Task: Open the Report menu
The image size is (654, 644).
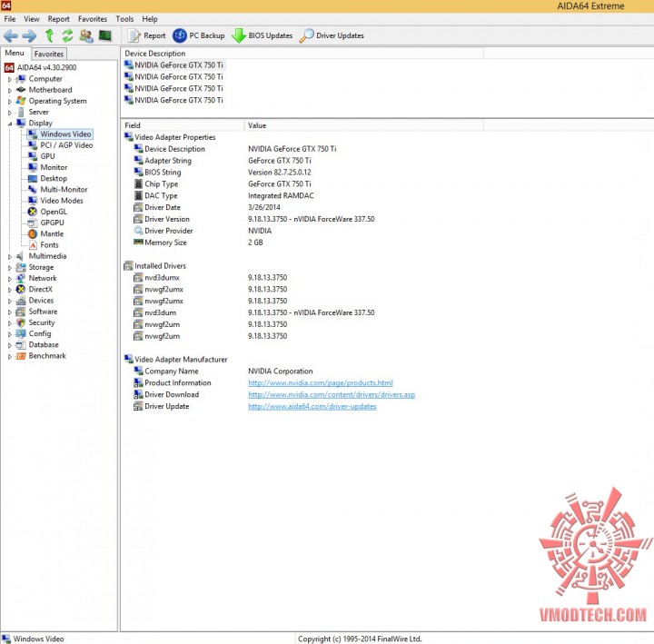Action: pos(58,19)
